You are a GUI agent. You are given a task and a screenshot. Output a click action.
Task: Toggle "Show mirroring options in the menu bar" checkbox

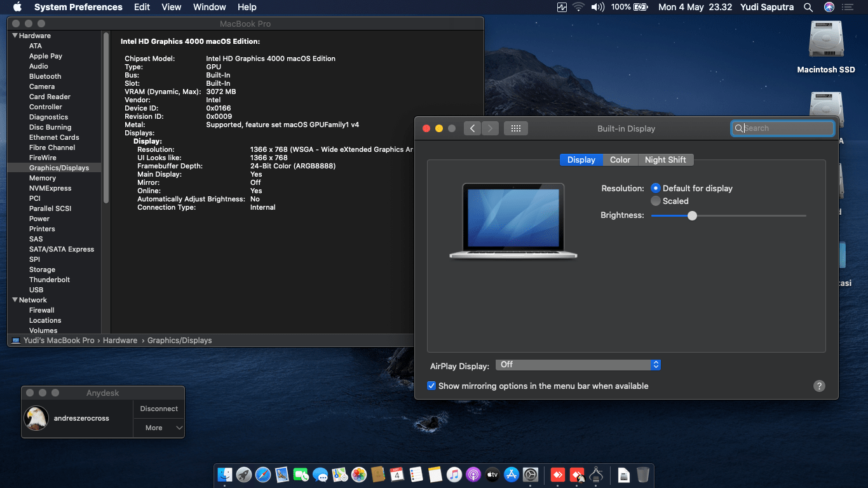431,386
